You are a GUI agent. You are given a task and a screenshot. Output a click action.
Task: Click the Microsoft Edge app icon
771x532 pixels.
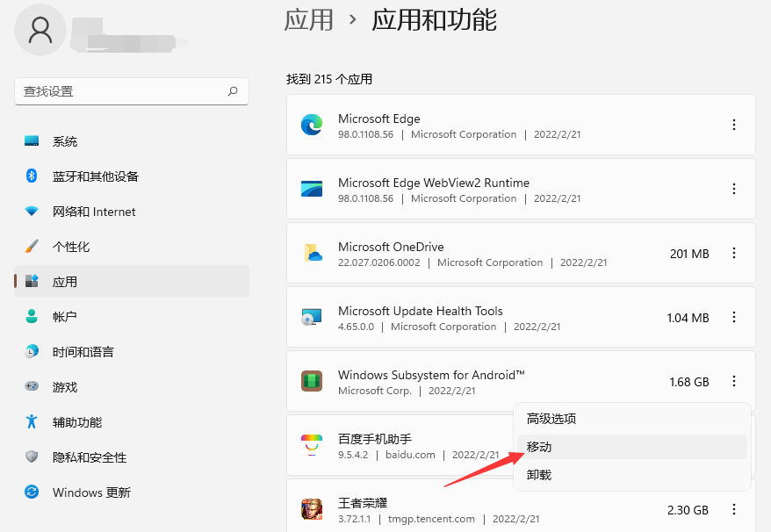pos(312,125)
